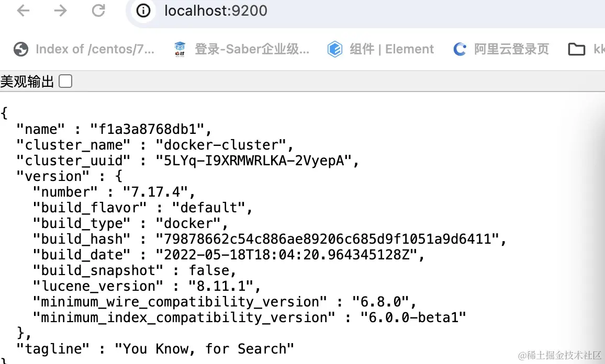Open the site information icon beside URL
Viewport: 605px width, 364px height.
click(x=143, y=10)
